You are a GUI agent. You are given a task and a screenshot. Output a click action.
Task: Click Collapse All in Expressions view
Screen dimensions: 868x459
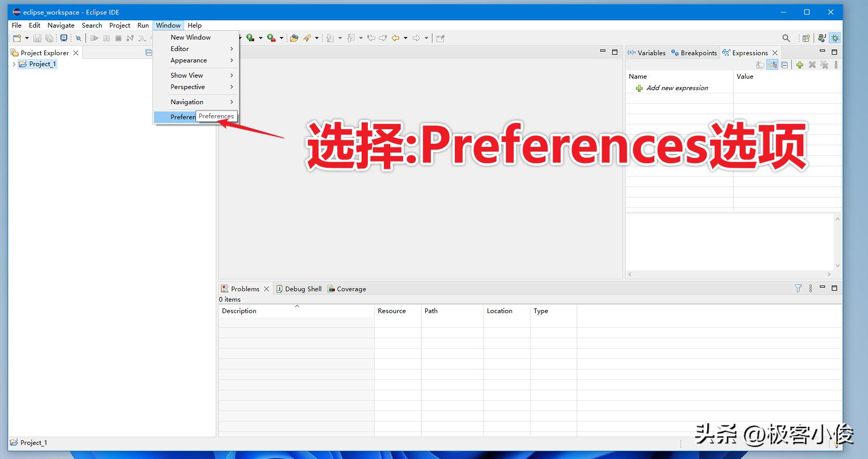click(785, 65)
